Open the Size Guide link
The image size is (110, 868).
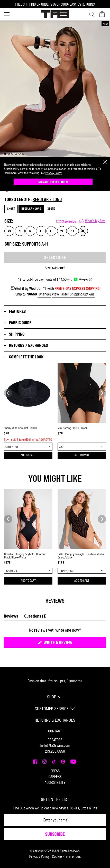pyautogui.click(x=66, y=221)
